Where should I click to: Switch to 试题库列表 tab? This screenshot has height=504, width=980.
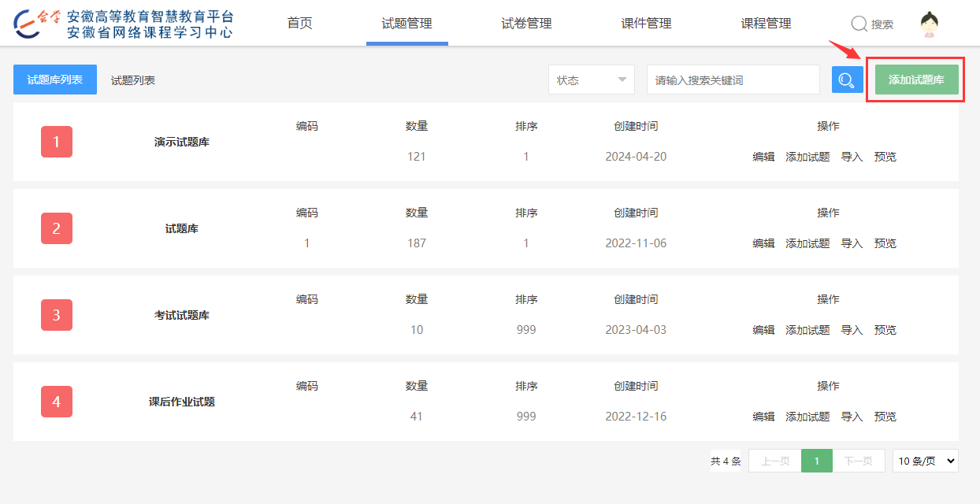[x=55, y=80]
